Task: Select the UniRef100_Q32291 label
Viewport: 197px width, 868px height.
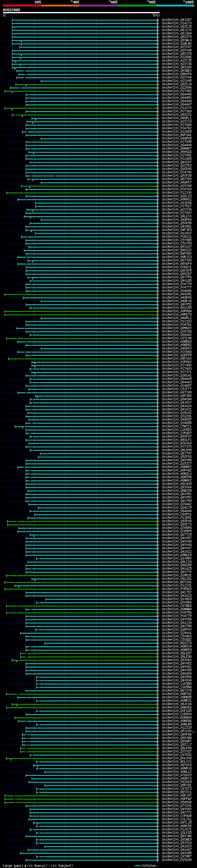Action: click(177, 416)
